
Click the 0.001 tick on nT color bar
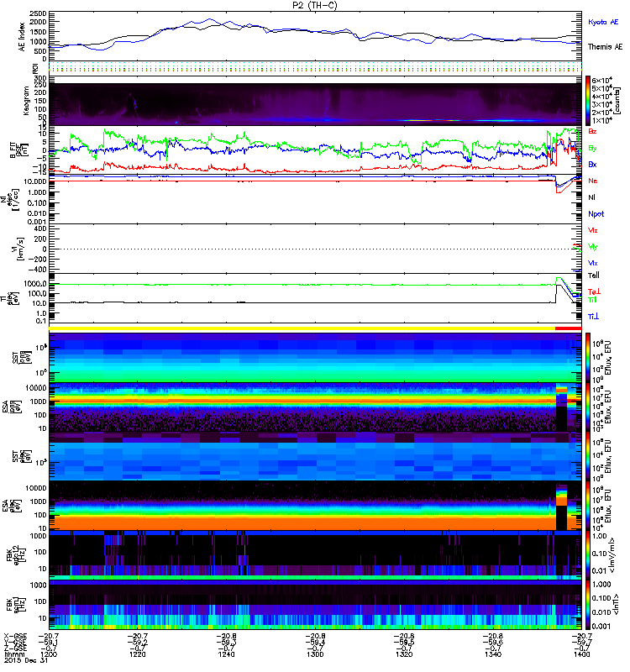point(601,626)
